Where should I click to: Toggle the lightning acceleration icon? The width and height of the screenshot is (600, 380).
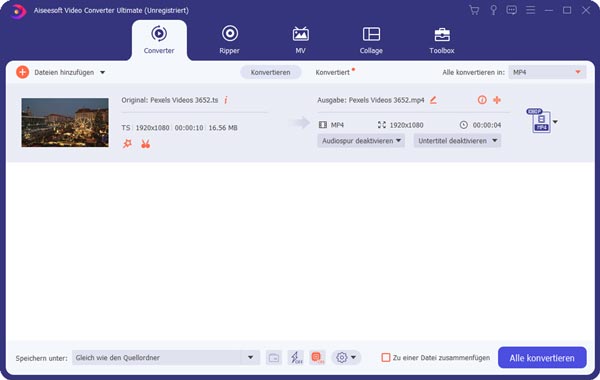(x=295, y=358)
